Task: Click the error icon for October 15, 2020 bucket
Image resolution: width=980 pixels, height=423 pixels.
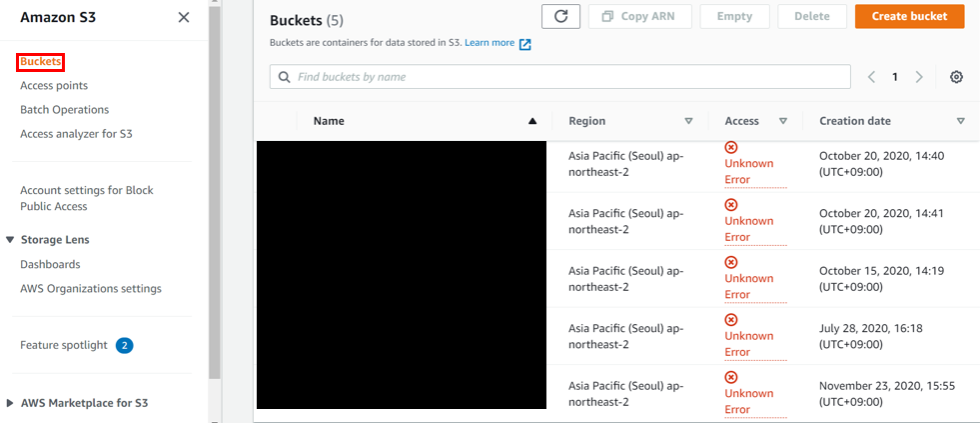Action: click(x=730, y=262)
